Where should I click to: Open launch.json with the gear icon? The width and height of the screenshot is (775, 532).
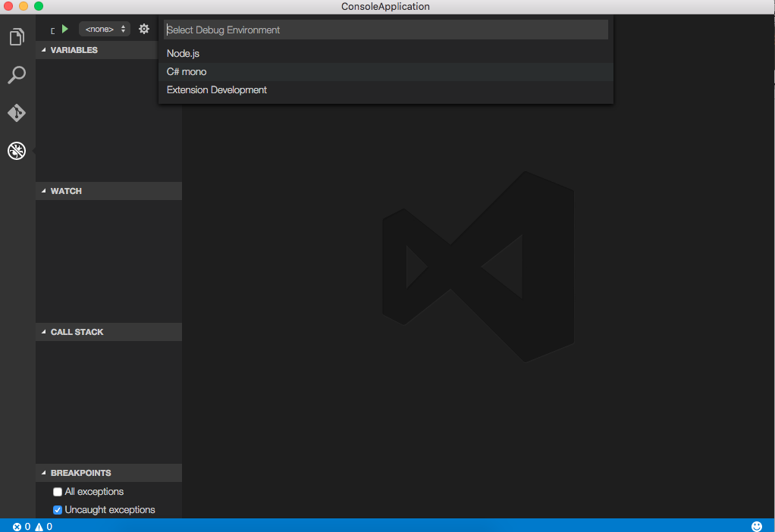pyautogui.click(x=144, y=29)
